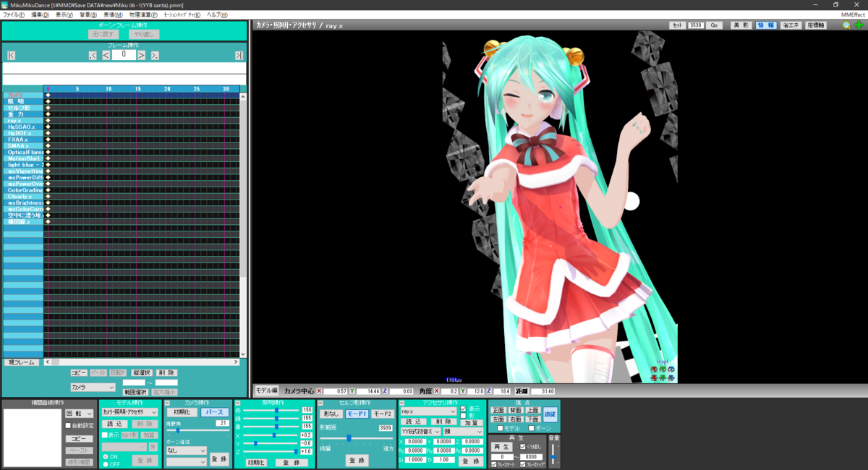Select the ON radio button

click(104, 456)
